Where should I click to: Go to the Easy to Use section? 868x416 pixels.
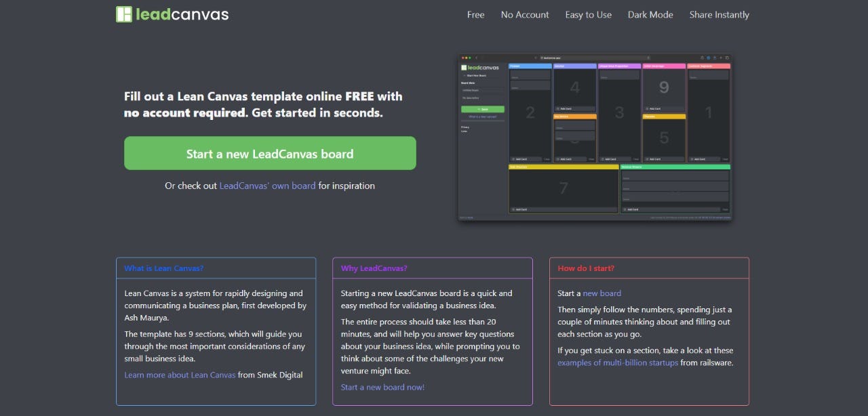pyautogui.click(x=588, y=15)
